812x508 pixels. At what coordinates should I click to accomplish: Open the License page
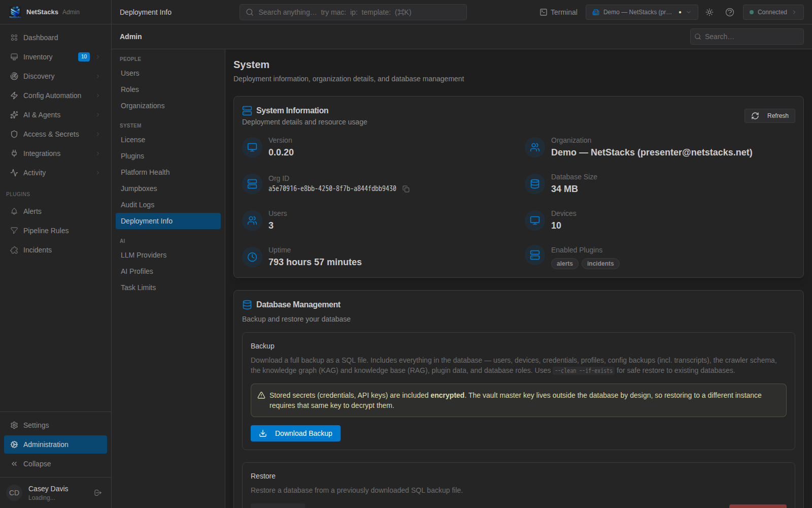coord(168,140)
